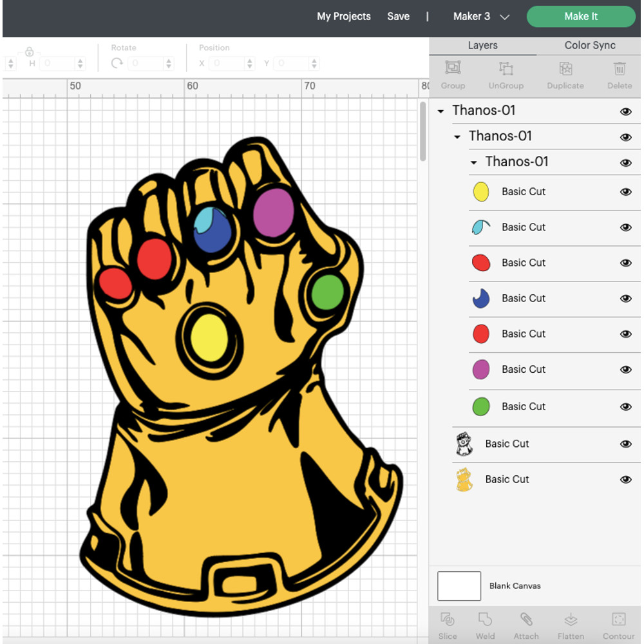The image size is (644, 644).
Task: Open My Projects
Action: tap(343, 16)
